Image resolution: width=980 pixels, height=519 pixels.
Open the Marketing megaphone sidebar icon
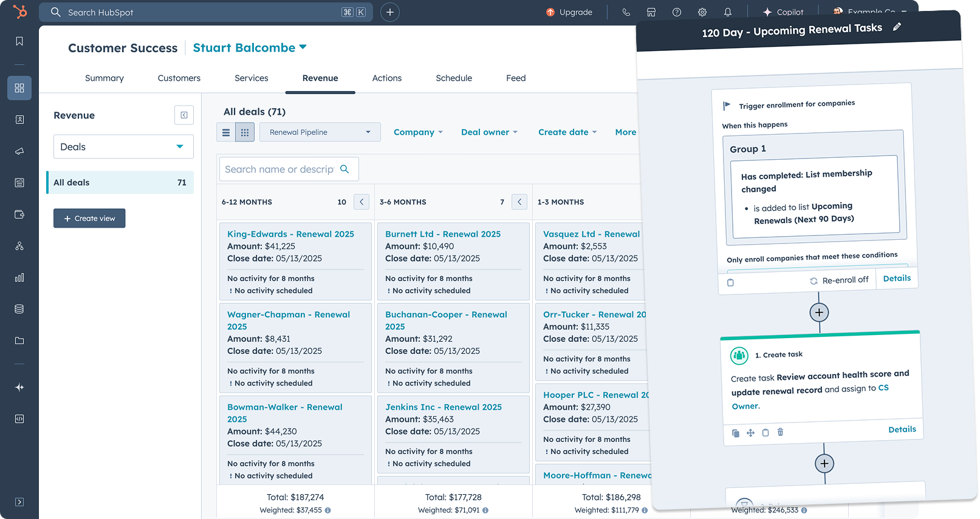click(19, 151)
